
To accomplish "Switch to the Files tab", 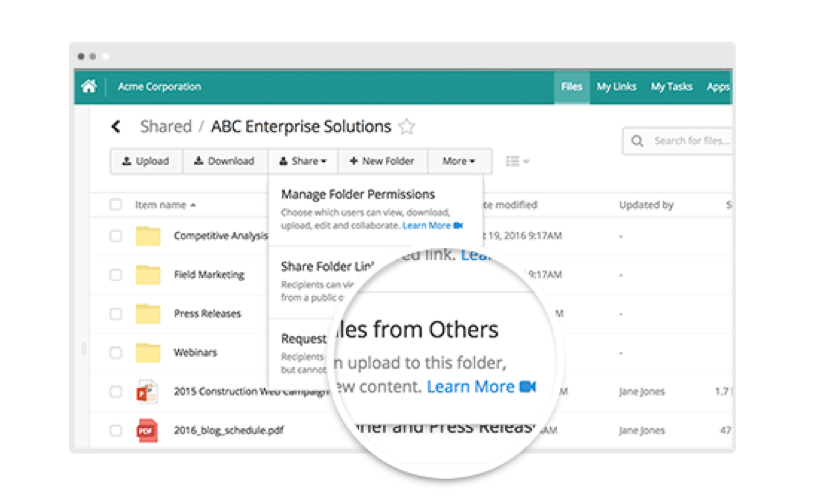I will (x=571, y=87).
